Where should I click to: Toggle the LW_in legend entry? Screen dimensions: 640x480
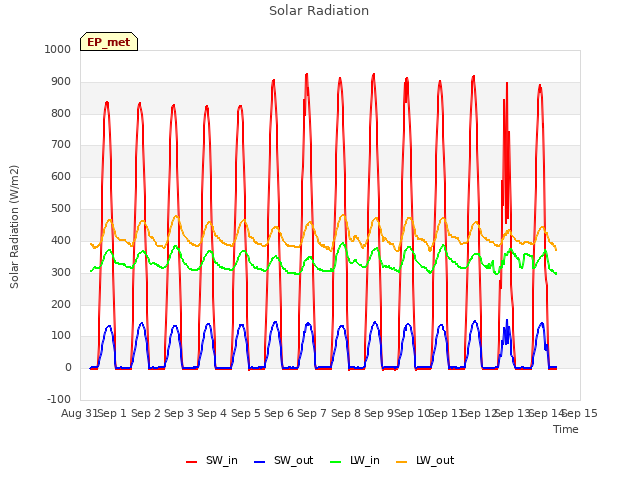pos(355,460)
